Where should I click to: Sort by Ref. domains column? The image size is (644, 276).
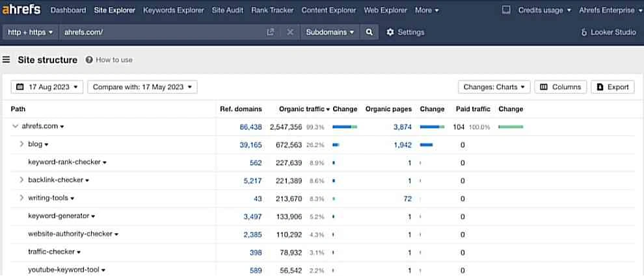[241, 109]
